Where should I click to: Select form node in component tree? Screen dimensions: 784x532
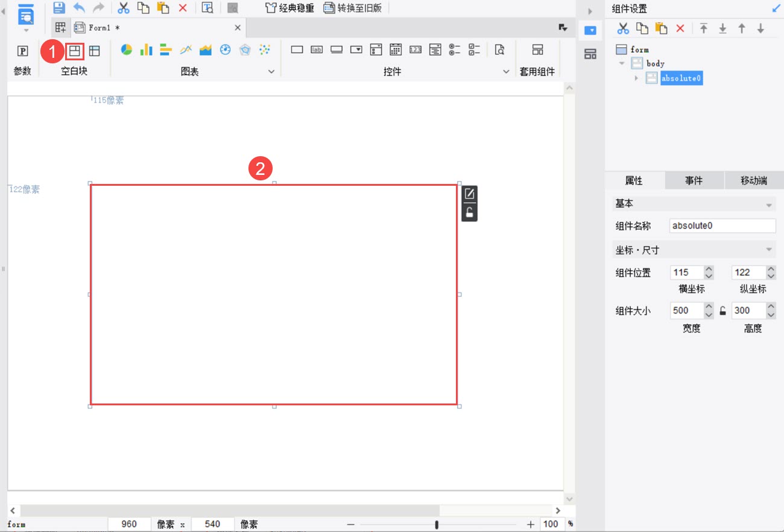click(x=640, y=49)
